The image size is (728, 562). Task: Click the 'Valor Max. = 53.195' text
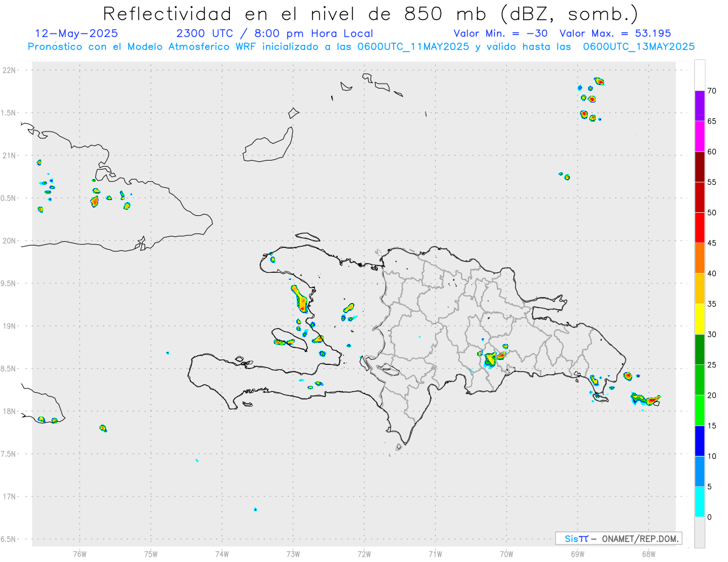[x=615, y=33]
